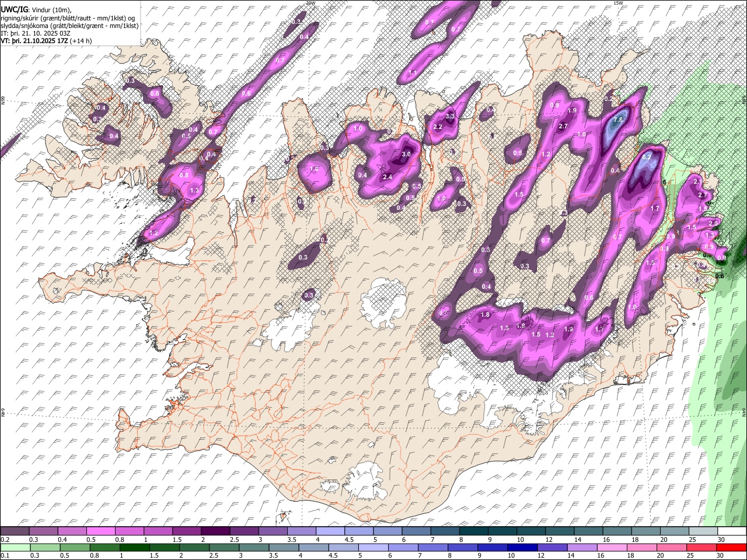The height and width of the screenshot is (560, 747).
Task: Pick the white swatch after 30 in top row
Action: (x=732, y=531)
